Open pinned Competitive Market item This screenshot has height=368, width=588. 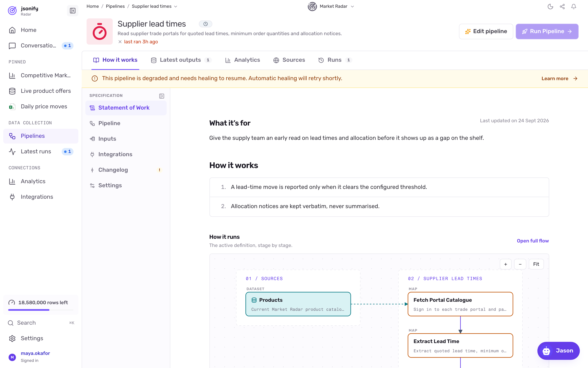(x=41, y=75)
